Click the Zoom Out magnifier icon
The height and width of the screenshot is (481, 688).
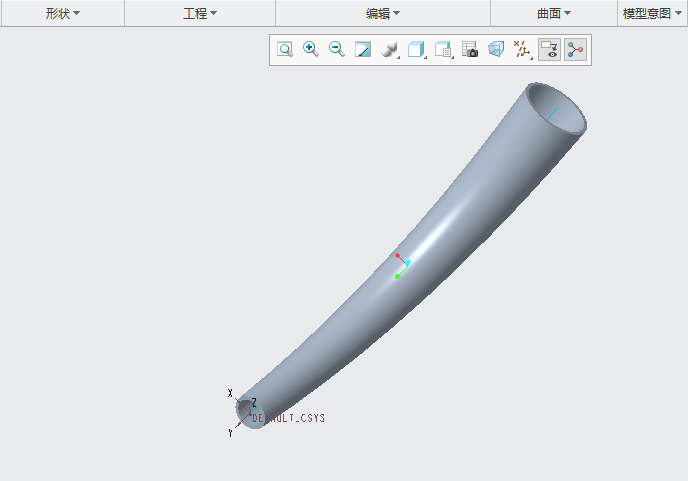pos(337,49)
